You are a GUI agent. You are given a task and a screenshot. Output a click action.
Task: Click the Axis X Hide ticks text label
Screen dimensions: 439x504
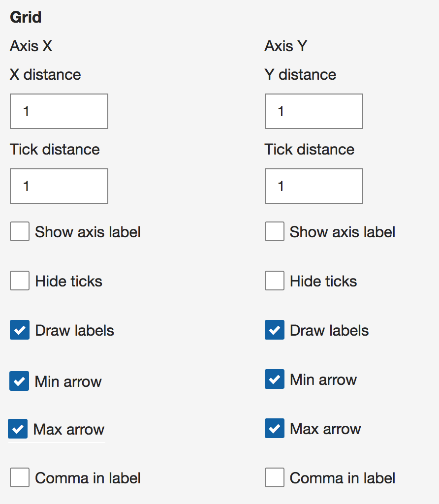(x=69, y=281)
